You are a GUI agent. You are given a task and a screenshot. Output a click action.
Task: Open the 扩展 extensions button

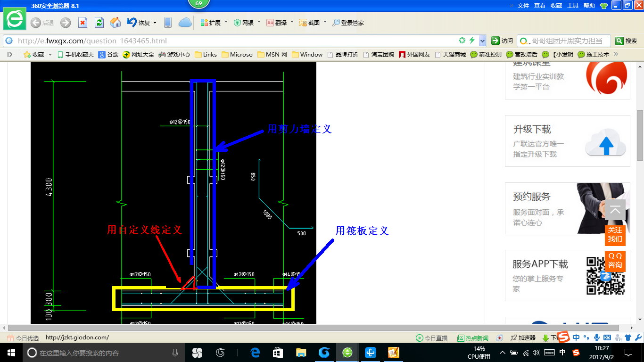tap(211, 23)
